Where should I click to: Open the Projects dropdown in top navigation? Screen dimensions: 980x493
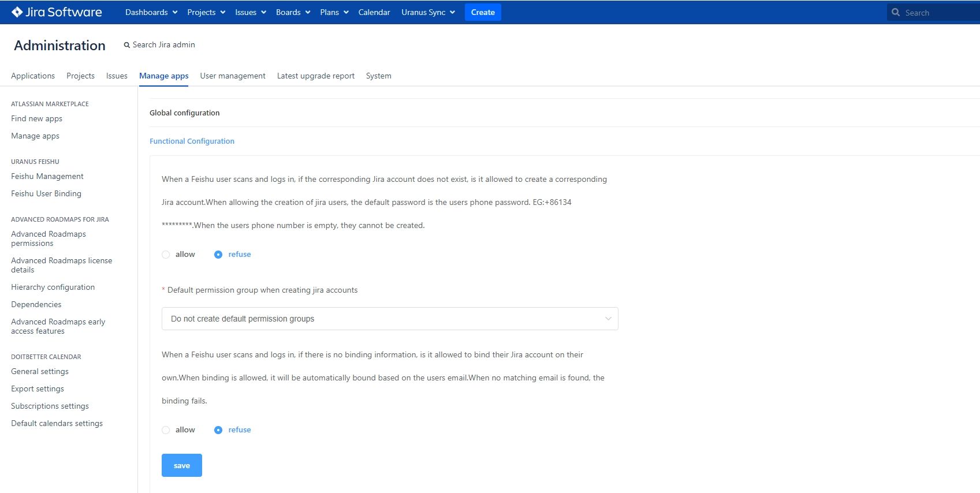206,12
